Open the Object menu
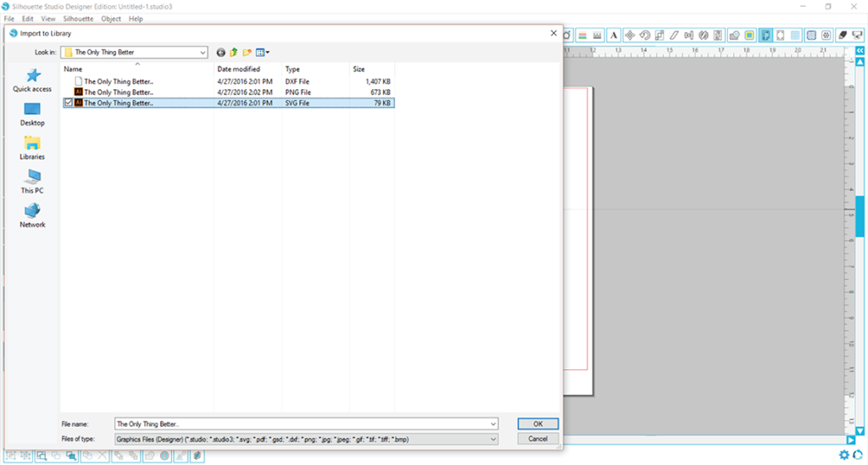The image size is (868, 465). 111,19
